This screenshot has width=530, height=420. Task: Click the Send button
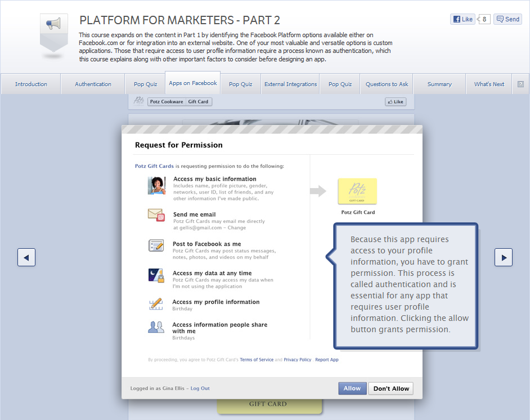508,19
